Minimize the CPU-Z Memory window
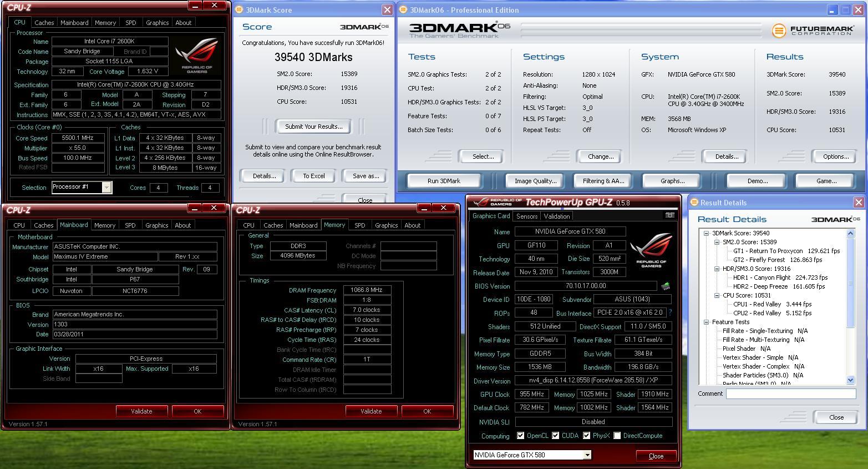The width and height of the screenshot is (868, 469). pos(424,208)
